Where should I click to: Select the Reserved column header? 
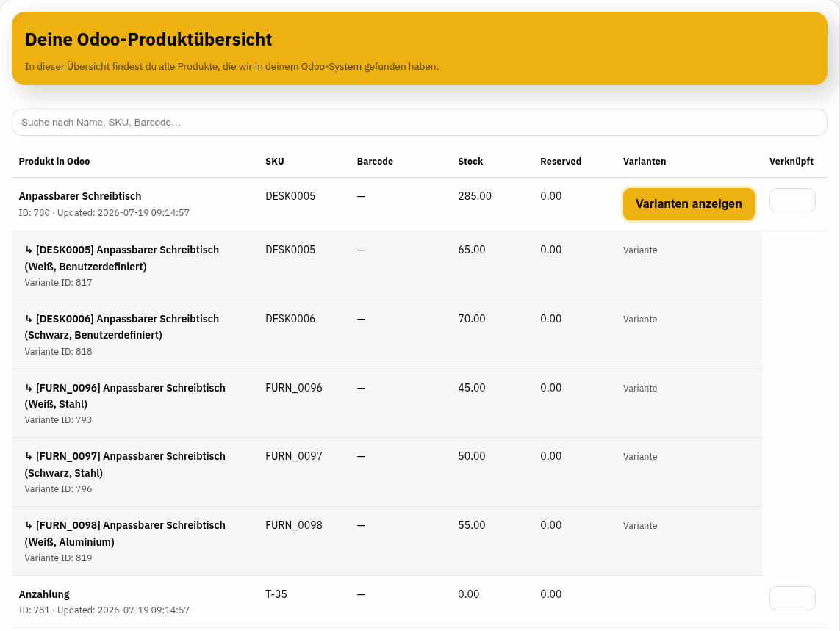[560, 161]
